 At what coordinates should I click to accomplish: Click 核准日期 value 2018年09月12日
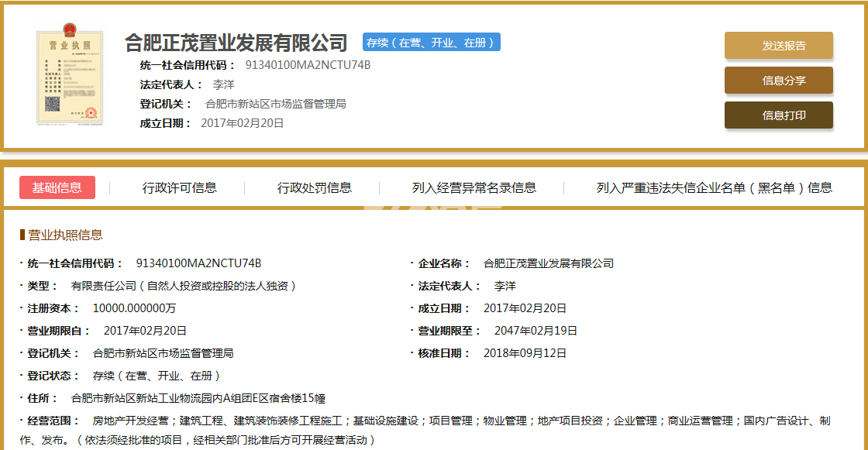click(525, 353)
